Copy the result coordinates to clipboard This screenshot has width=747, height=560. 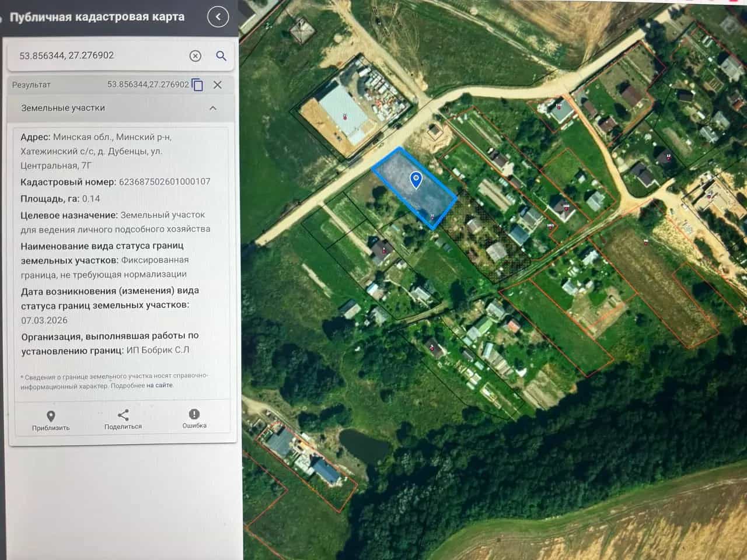click(198, 85)
